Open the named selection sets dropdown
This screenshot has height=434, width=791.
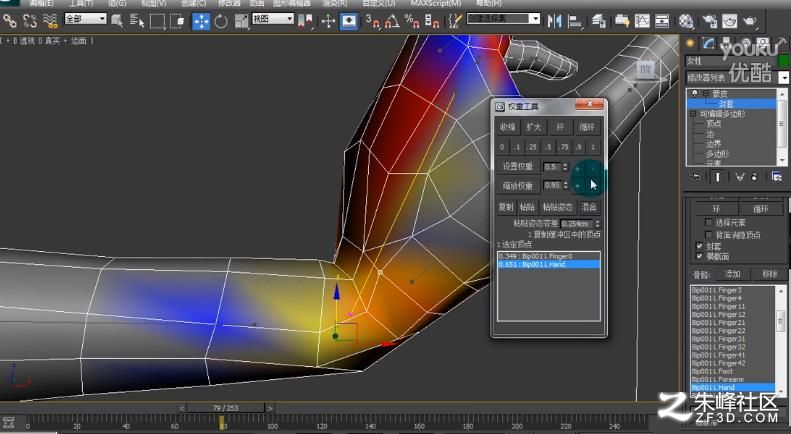pos(503,19)
